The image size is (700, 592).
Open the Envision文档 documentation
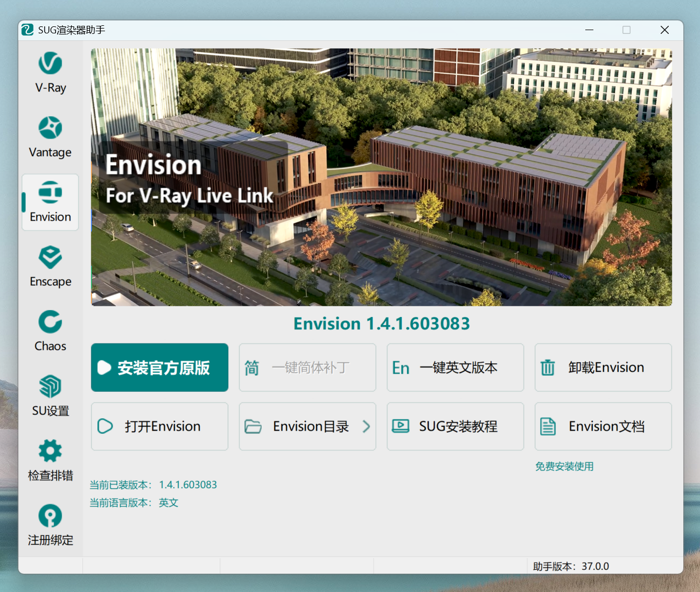pos(603,426)
